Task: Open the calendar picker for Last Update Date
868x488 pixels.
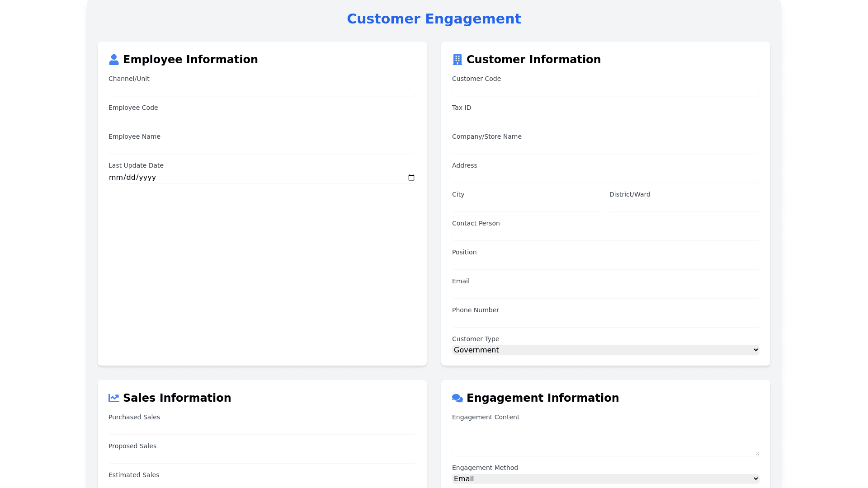Action: tap(411, 178)
